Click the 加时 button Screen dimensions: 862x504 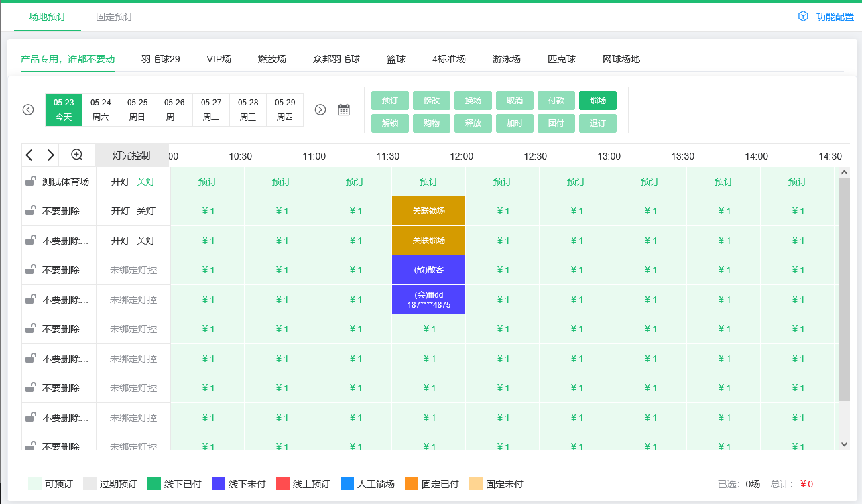515,123
